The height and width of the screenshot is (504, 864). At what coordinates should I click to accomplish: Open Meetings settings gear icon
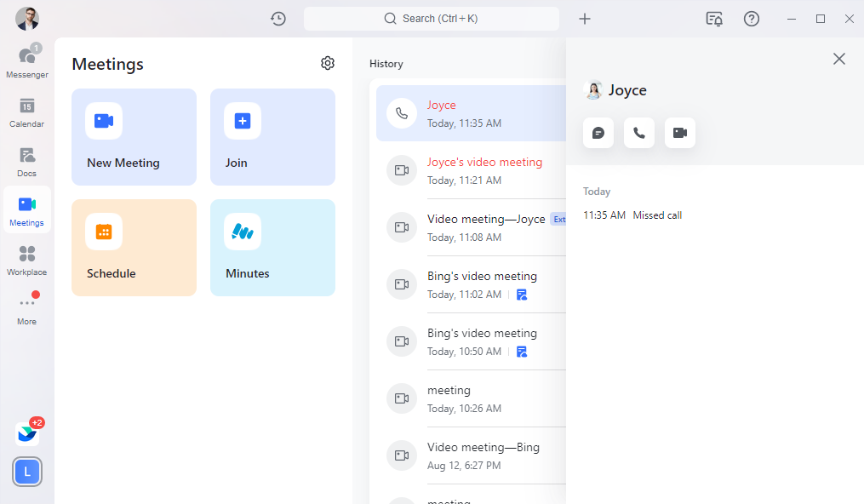(x=328, y=63)
